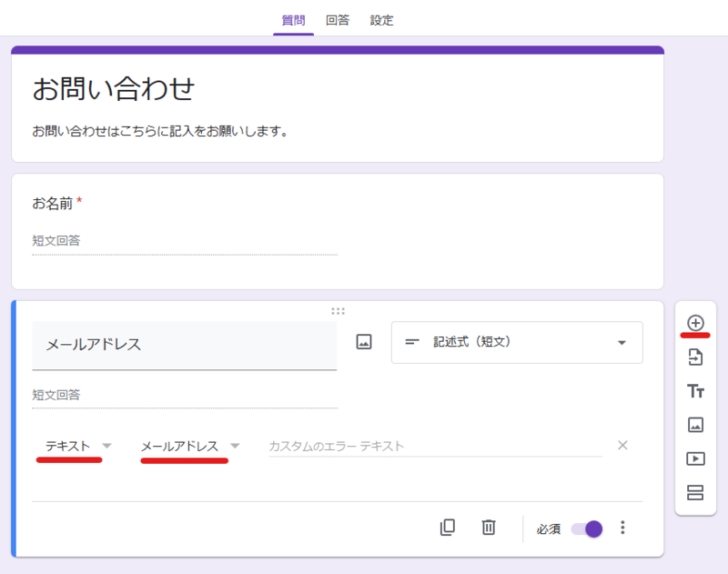Add a new section using the bottom sidebar icon
The width and height of the screenshot is (728, 574).
click(x=693, y=491)
